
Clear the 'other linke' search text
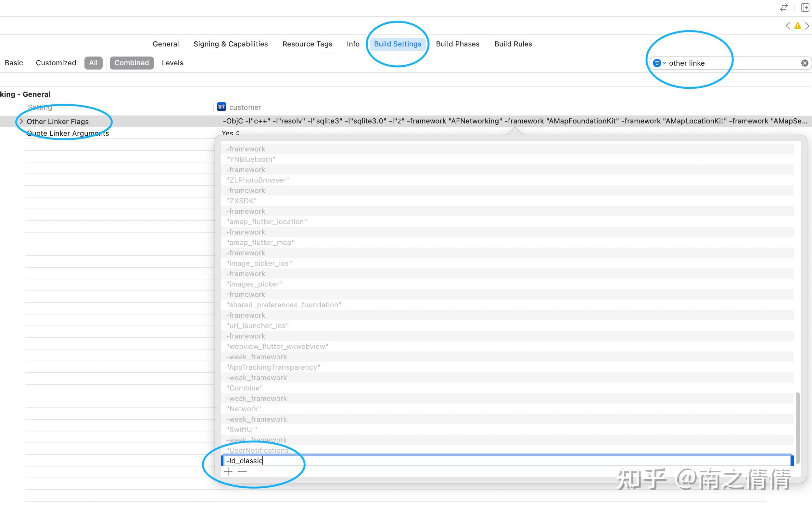[x=805, y=62]
